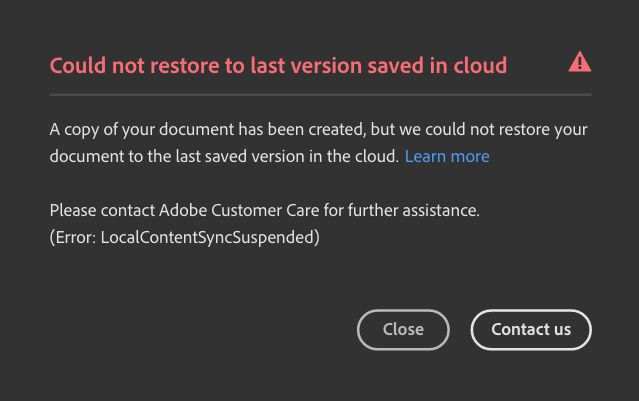This screenshot has width=639, height=401.
Task: Click the word 'cloud' in the red heading
Action: (x=479, y=66)
